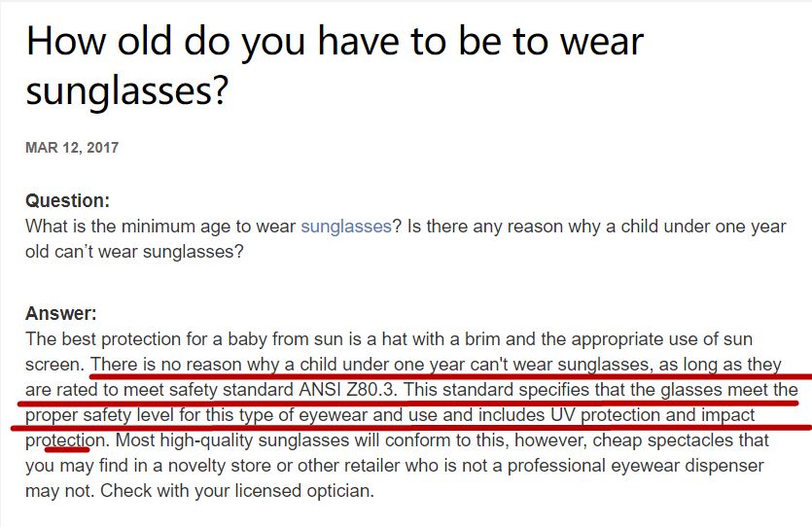
Task: Click the short red underline beneath "protection"
Action: click(67, 449)
